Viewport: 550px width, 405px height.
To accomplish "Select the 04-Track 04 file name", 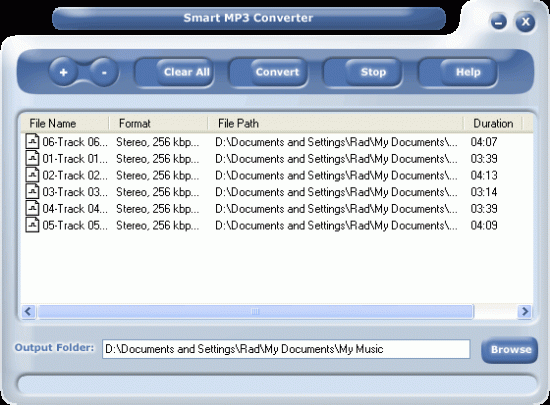I will point(75,209).
